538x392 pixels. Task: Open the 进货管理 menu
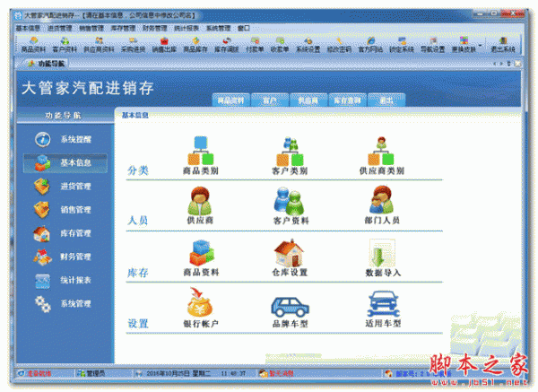coord(60,28)
